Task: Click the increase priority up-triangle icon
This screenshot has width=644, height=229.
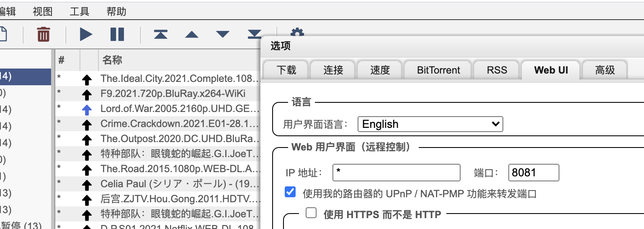Action: [x=191, y=34]
